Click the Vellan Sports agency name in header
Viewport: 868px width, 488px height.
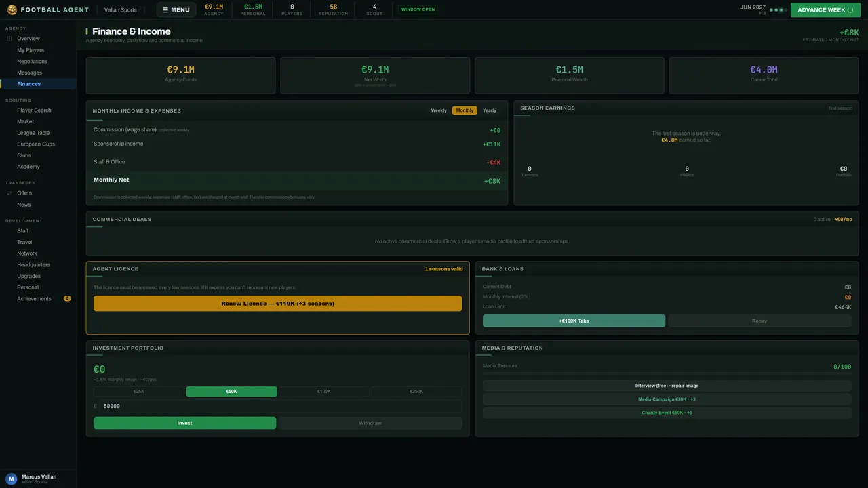pyautogui.click(x=121, y=10)
